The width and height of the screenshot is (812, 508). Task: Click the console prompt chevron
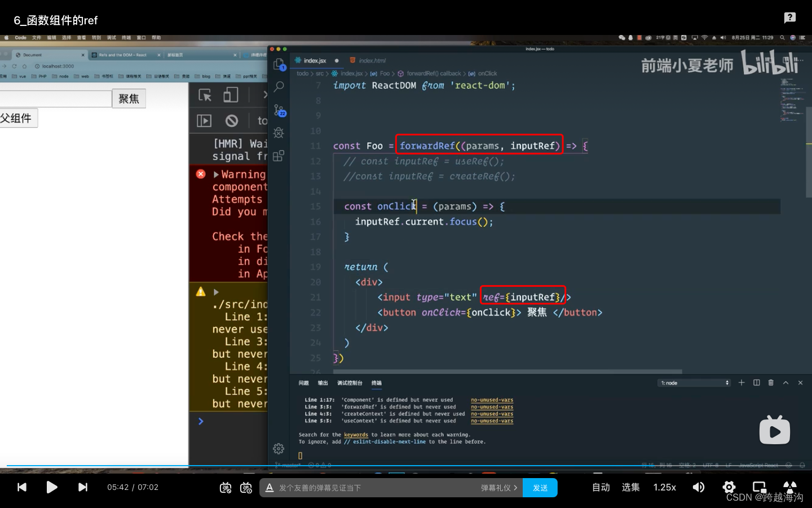click(201, 421)
